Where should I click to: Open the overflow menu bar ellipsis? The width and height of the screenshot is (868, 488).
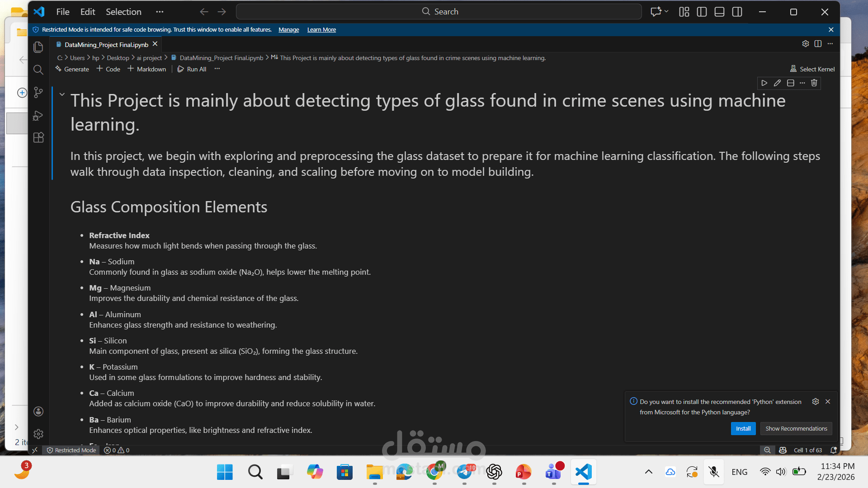click(x=160, y=12)
